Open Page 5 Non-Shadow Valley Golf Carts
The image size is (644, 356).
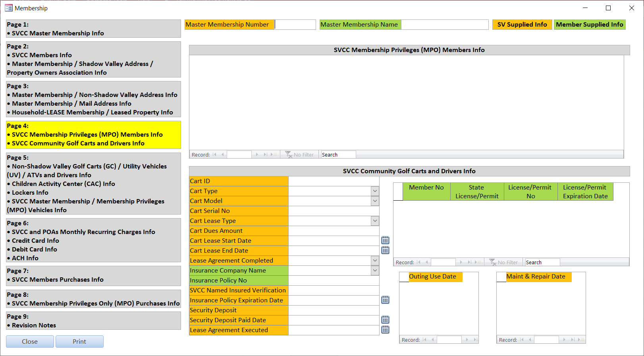tap(93, 184)
